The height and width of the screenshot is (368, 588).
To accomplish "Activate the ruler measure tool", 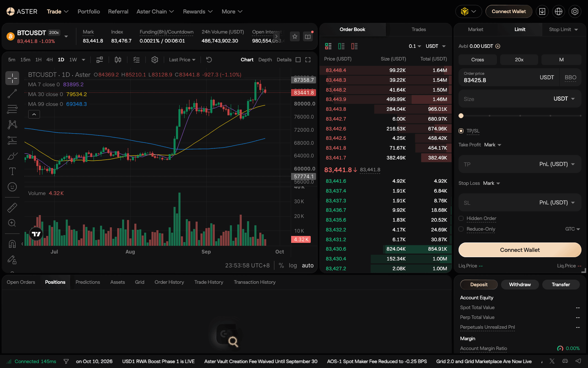I will coord(12,208).
